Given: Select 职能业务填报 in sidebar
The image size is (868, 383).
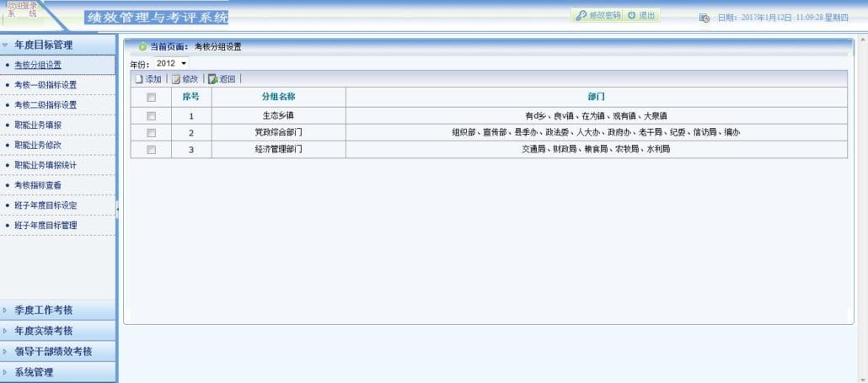Looking at the screenshot, I should pyautogui.click(x=38, y=125).
